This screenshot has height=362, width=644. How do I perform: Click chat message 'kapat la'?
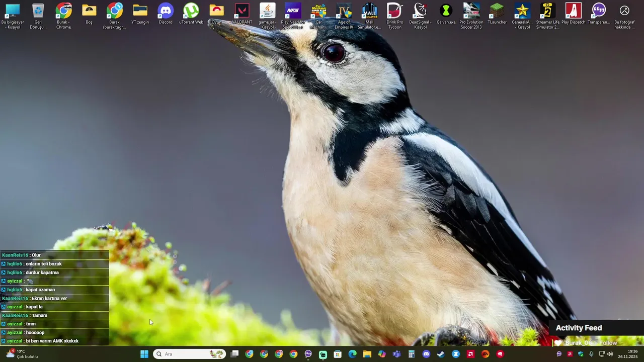[x=34, y=307]
